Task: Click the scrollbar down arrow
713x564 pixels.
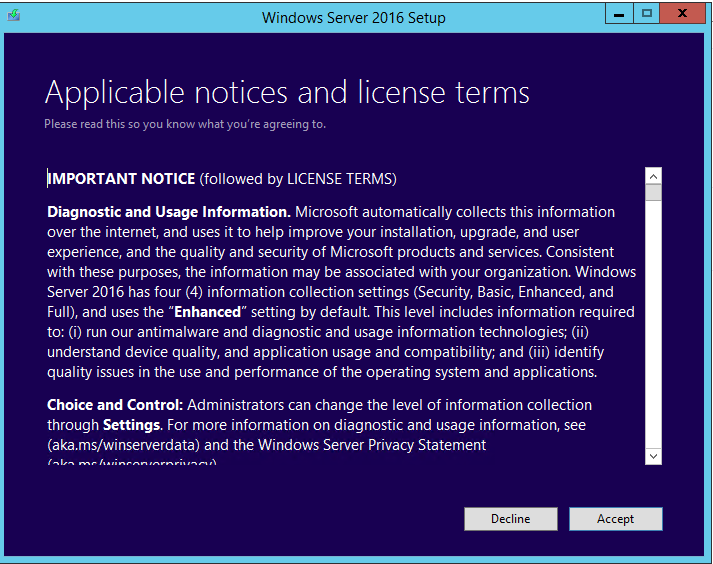Action: 653,456
